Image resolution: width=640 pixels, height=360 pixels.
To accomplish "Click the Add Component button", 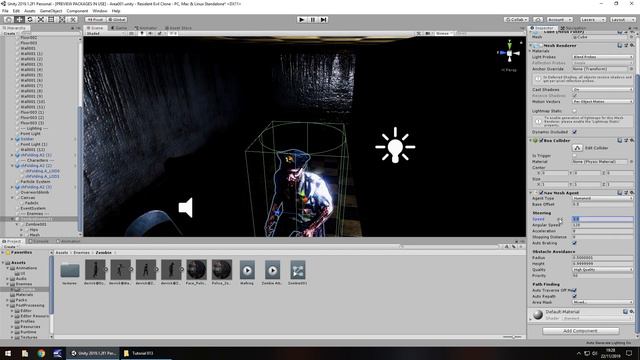I will (580, 331).
